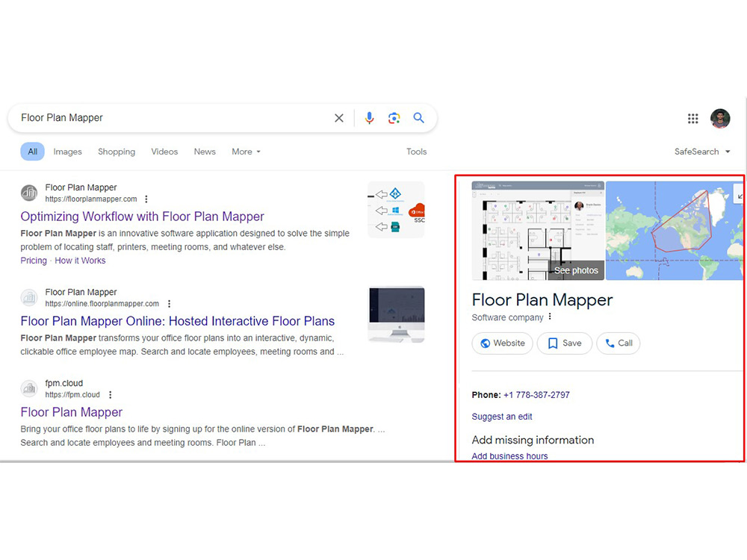
Task: Click the Software company label
Action: click(x=507, y=317)
